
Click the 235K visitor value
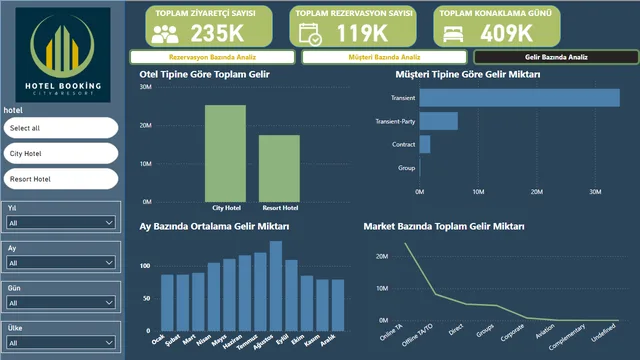click(x=217, y=33)
